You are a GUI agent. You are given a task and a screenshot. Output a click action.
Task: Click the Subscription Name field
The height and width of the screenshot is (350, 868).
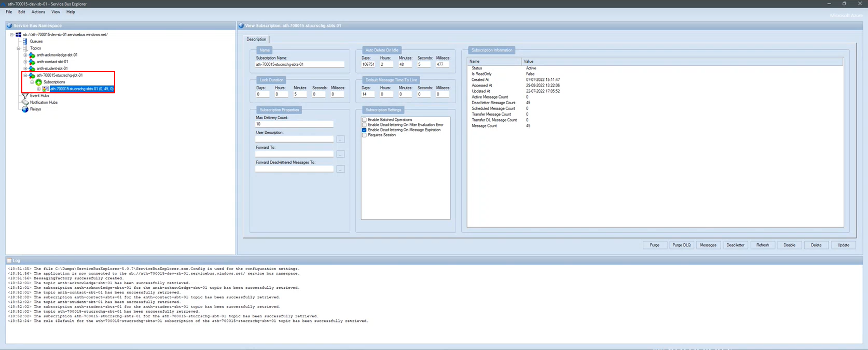300,65
